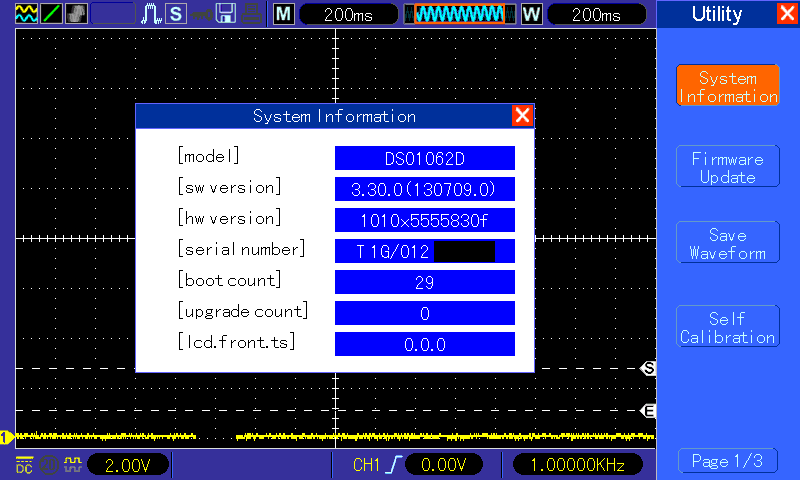The height and width of the screenshot is (480, 800).
Task: Click the channel 1 ground marker
Action: click(x=6, y=437)
